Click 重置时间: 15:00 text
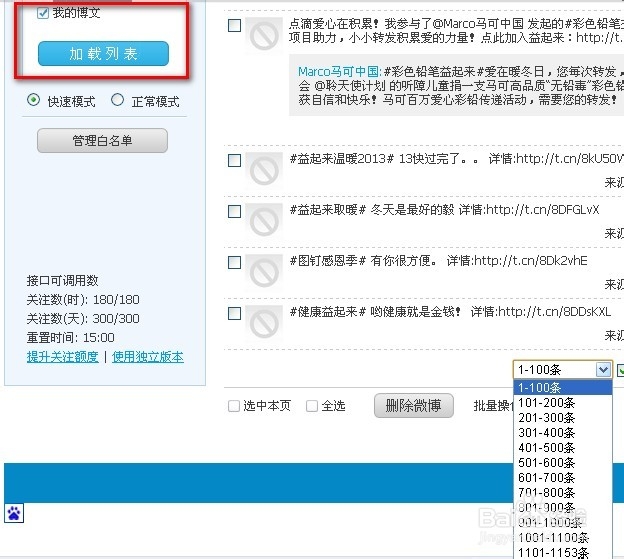This screenshot has width=624, height=559. [70, 338]
